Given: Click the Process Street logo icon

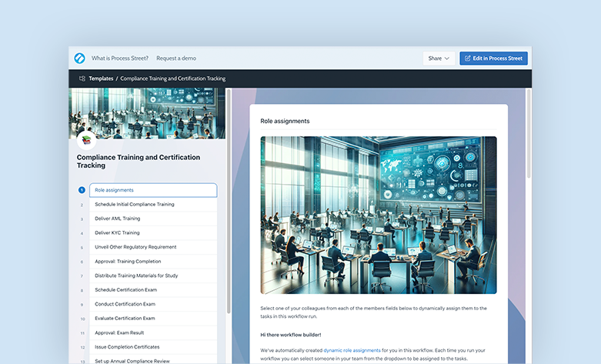Looking at the screenshot, I should [80, 58].
